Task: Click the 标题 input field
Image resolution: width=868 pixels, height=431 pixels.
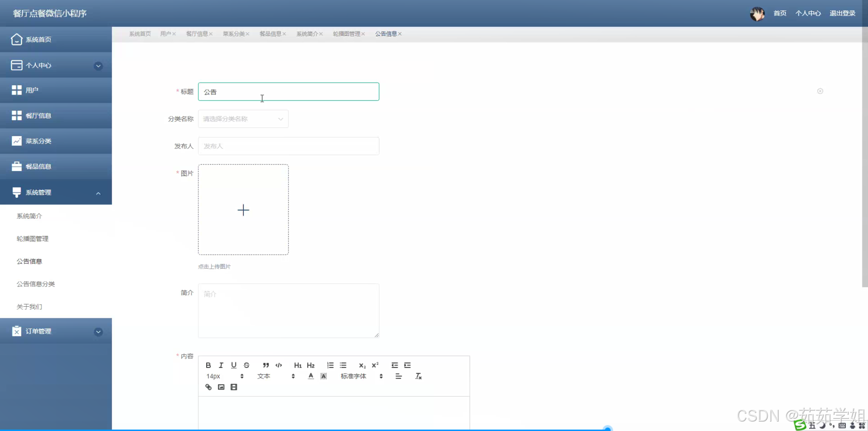Action: [289, 91]
